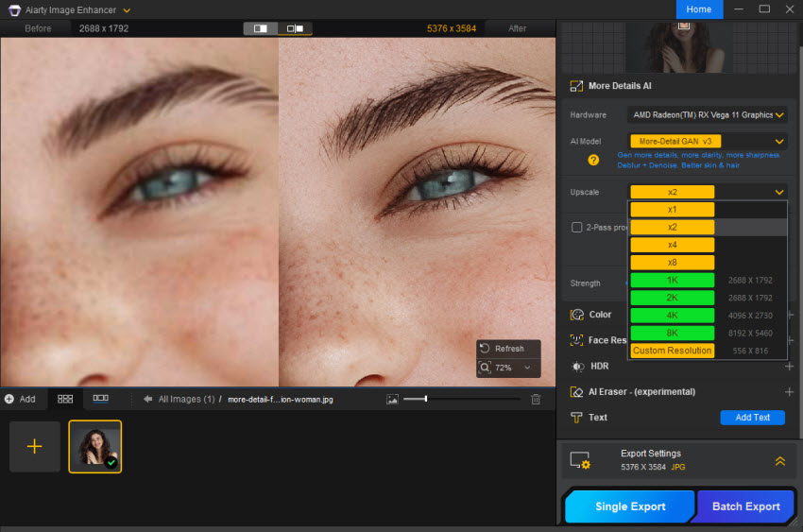803x532 pixels.
Task: Click the plus tile to add image
Action: tap(35, 447)
